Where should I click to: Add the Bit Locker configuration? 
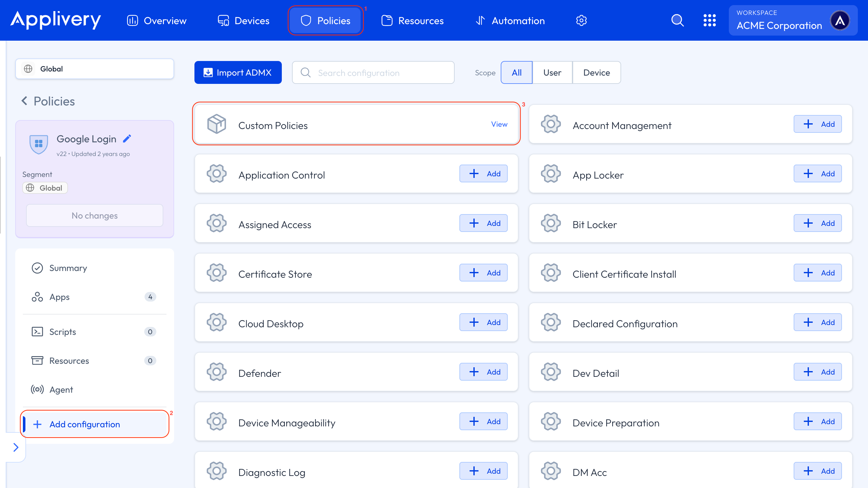point(817,223)
